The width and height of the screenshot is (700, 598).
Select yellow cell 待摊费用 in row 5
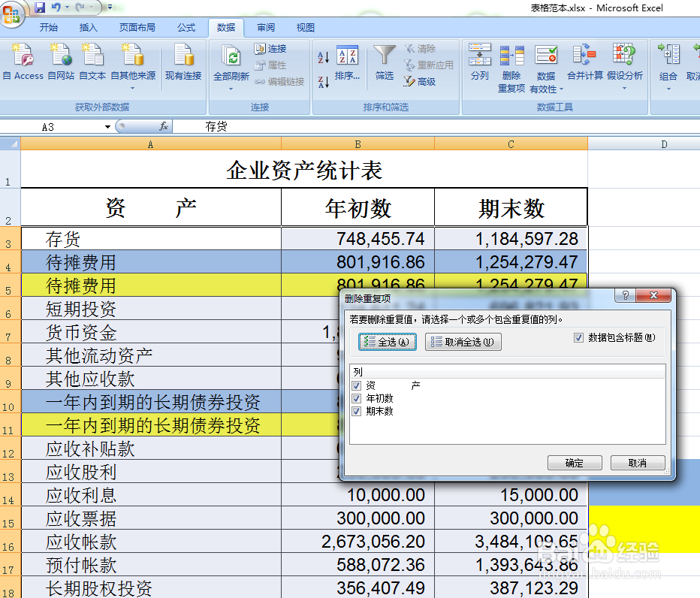tap(151, 285)
